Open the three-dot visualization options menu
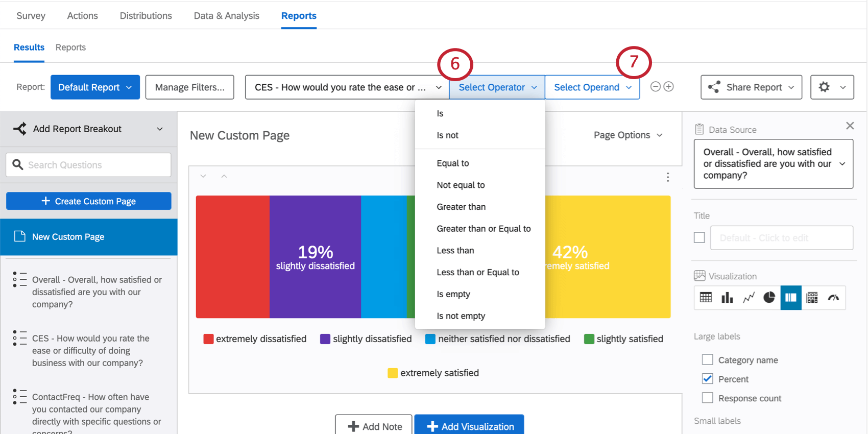 click(668, 177)
